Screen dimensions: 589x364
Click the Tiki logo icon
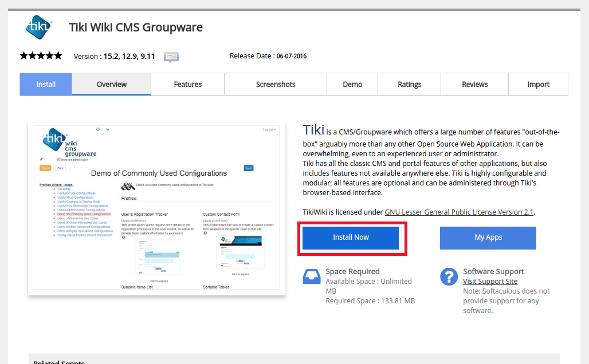tap(39, 27)
